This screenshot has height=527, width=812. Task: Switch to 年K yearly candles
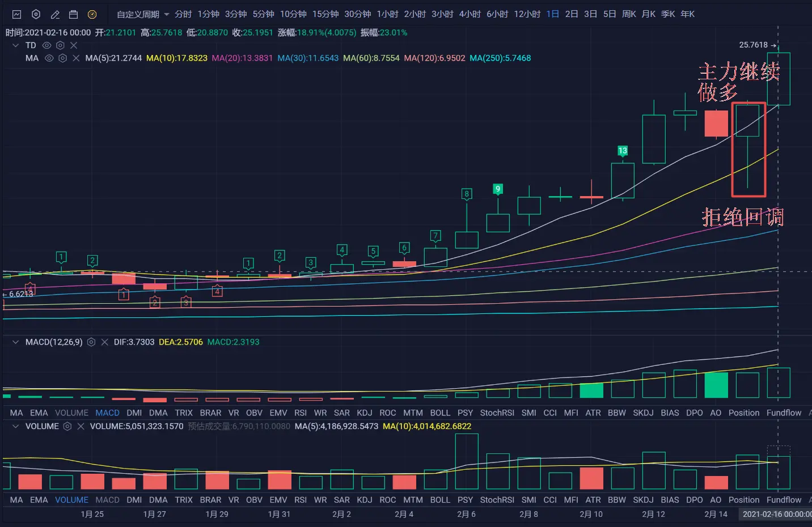(688, 14)
